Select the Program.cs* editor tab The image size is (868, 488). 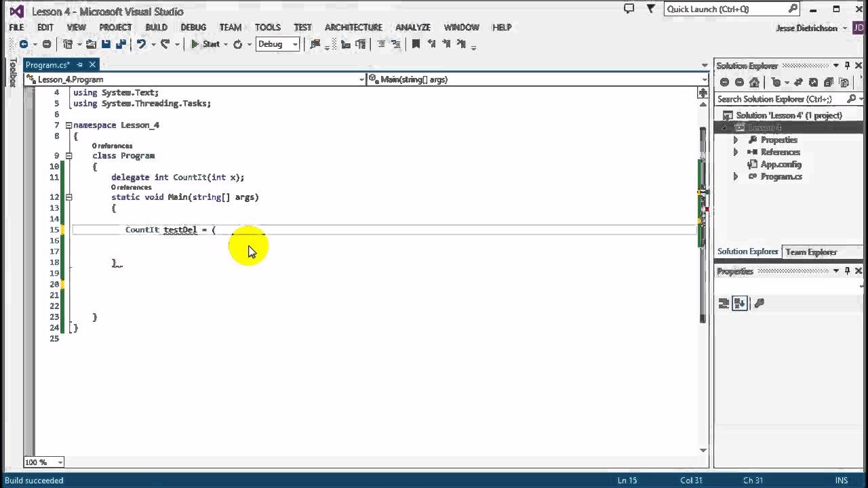pyautogui.click(x=47, y=64)
